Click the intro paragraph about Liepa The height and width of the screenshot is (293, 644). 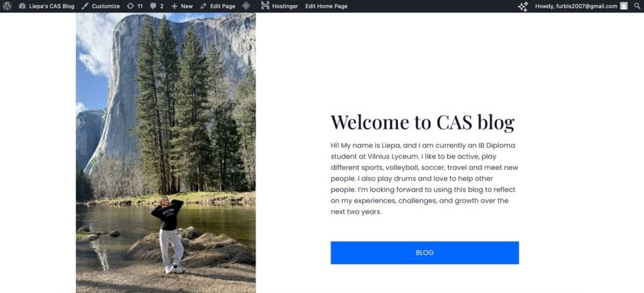coord(425,179)
